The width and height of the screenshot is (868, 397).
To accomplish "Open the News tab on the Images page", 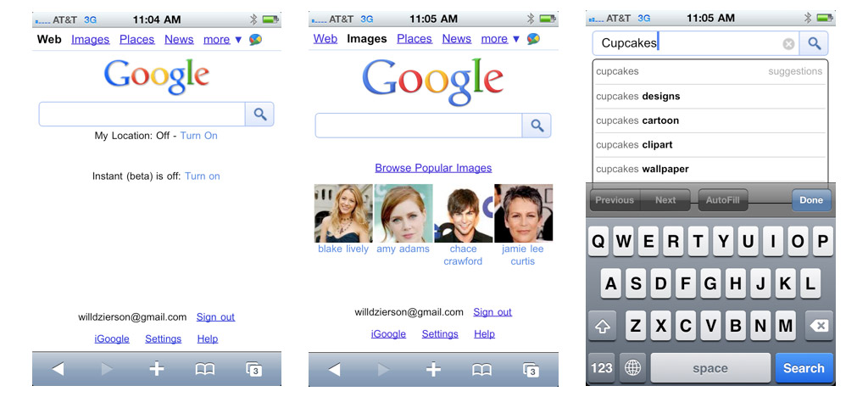I will click(x=456, y=39).
